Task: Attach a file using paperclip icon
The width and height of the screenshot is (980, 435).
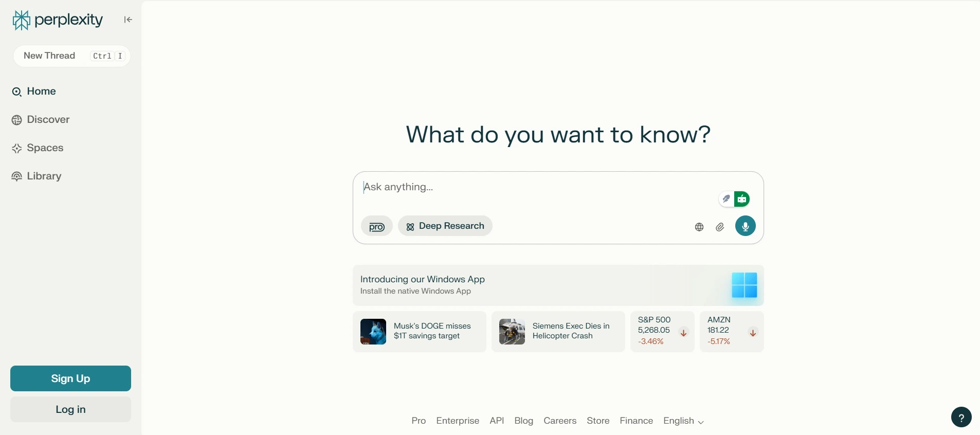Action: point(720,227)
